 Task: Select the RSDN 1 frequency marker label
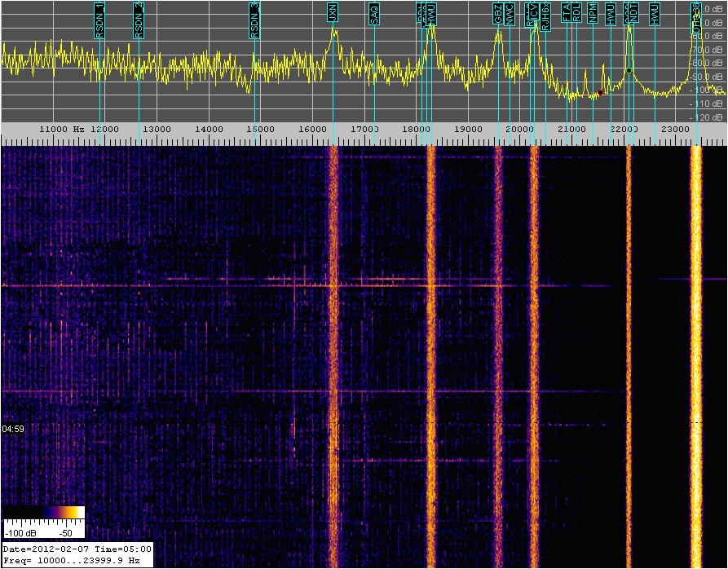(x=99, y=20)
